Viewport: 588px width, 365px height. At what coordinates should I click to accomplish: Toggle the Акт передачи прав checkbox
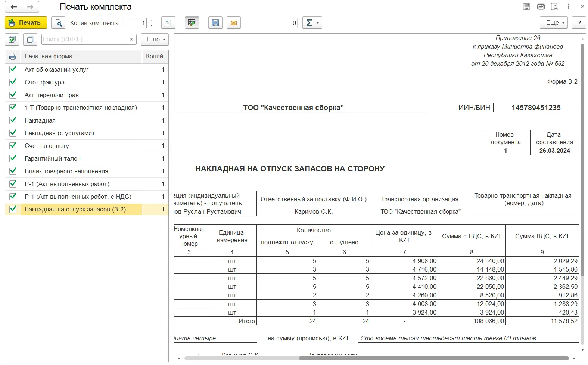pyautogui.click(x=13, y=95)
